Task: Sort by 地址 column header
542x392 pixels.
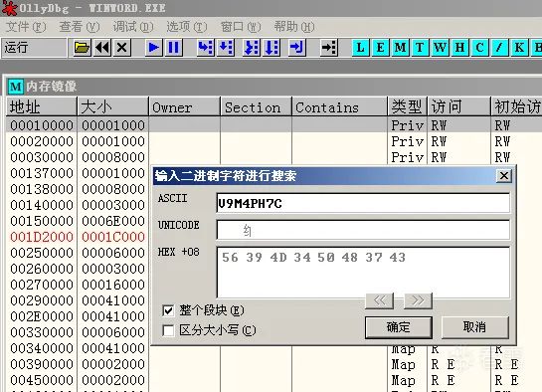Action: click(41, 106)
